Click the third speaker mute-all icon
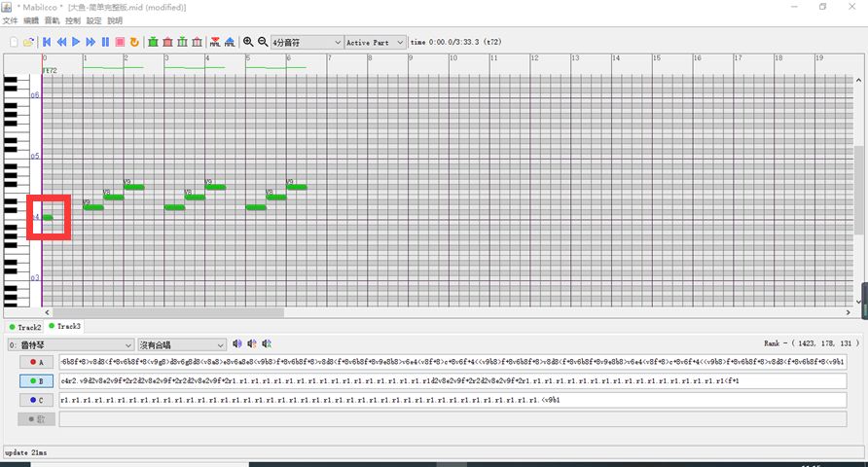The height and width of the screenshot is (467, 868). pyautogui.click(x=267, y=343)
